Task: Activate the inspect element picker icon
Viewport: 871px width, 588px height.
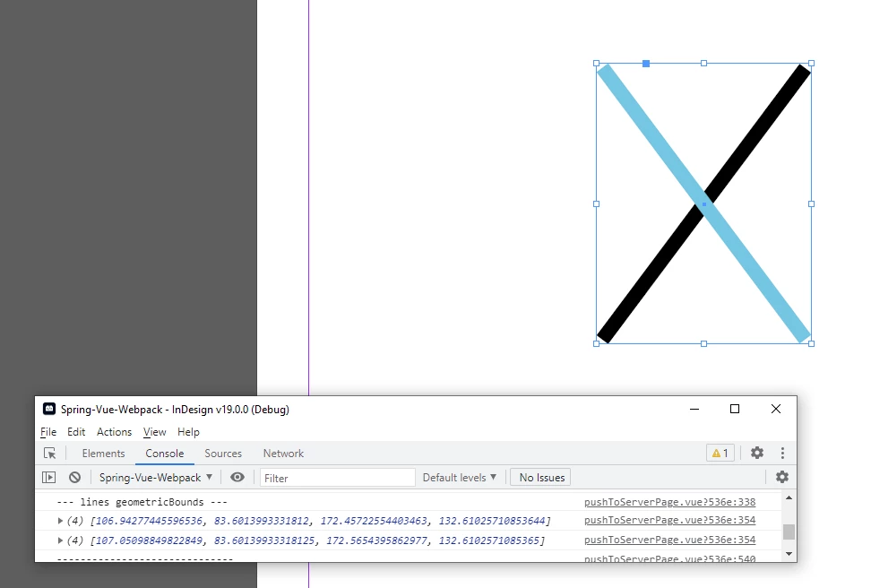Action: pyautogui.click(x=50, y=454)
